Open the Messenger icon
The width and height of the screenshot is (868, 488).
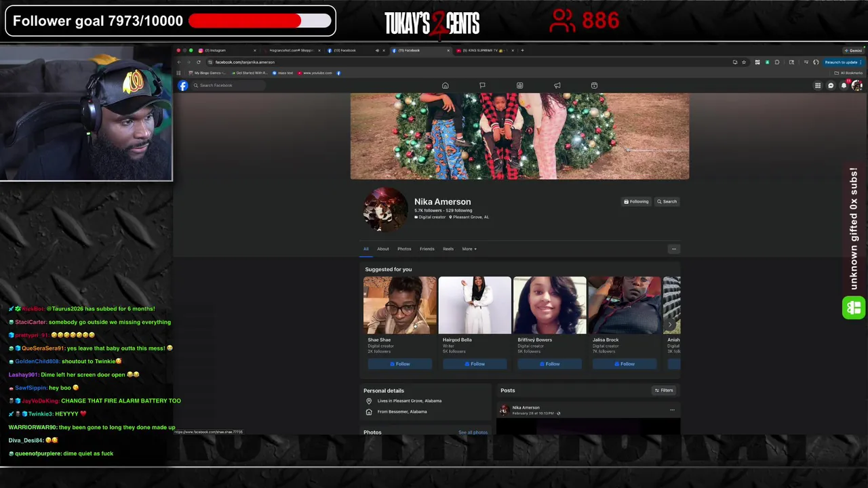click(x=831, y=85)
